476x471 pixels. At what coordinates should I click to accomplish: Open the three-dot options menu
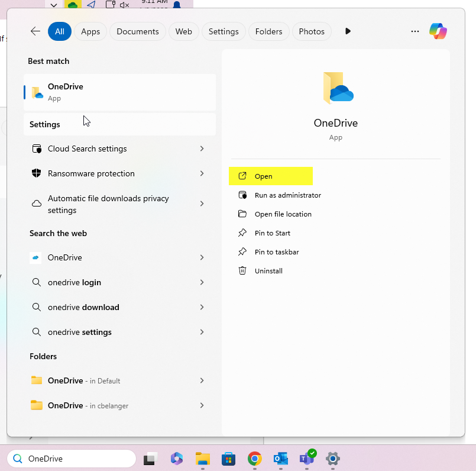point(415,31)
